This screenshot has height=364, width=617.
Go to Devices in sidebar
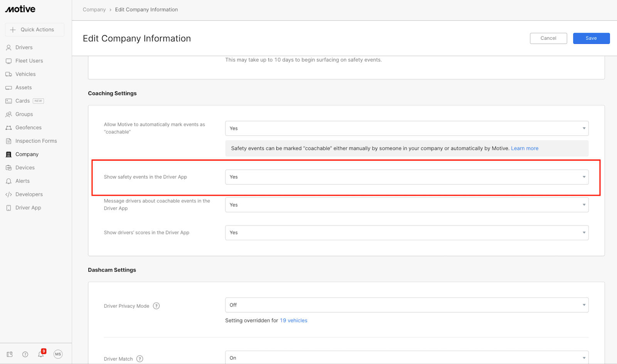pos(25,168)
